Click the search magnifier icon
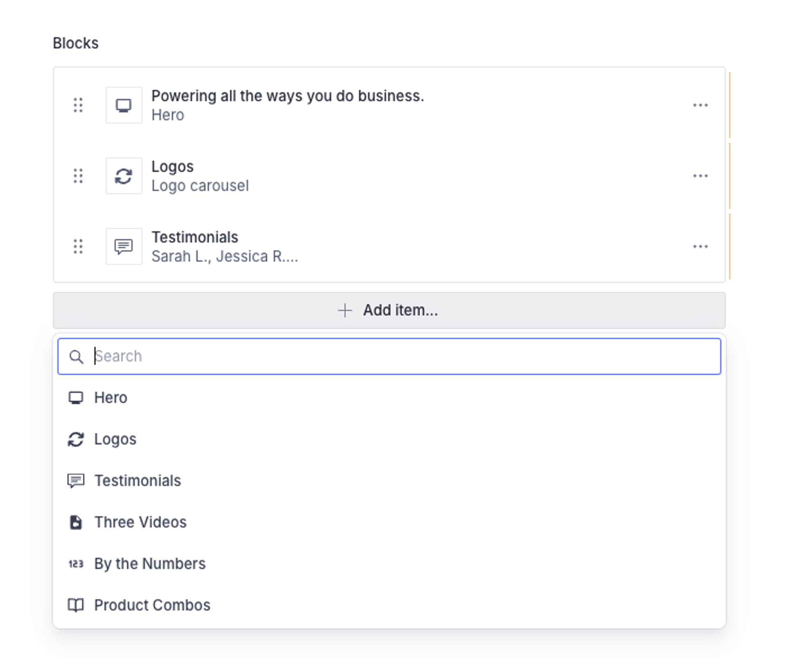 pos(76,357)
